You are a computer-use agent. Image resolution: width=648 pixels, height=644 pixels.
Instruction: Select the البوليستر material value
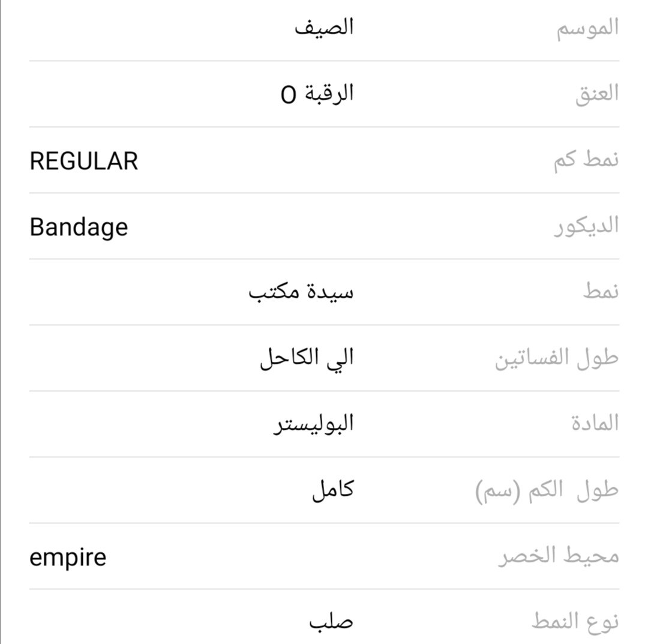click(314, 424)
